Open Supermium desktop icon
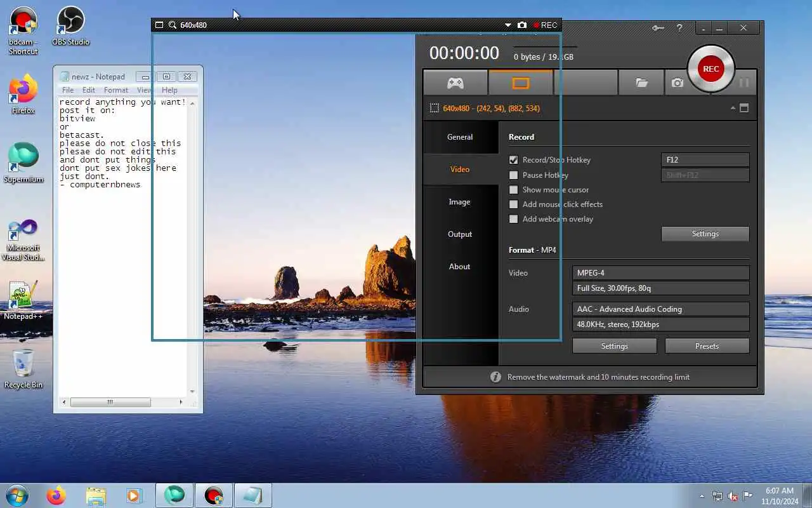 (23, 163)
